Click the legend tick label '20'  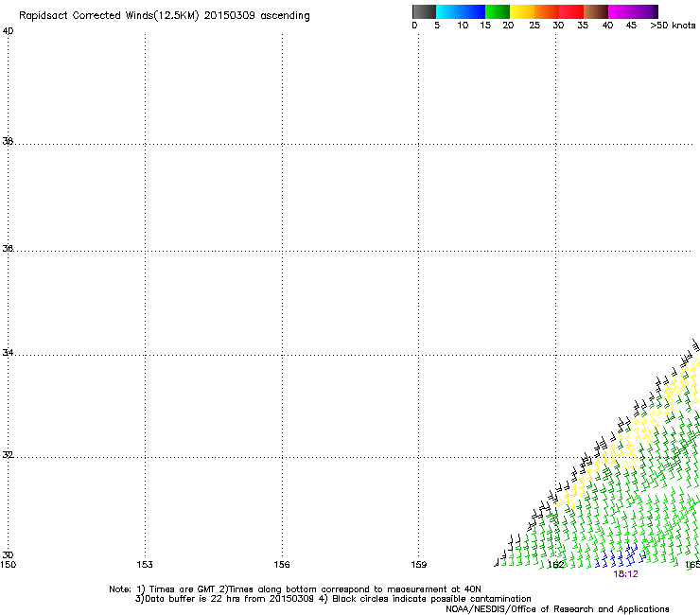coord(508,26)
